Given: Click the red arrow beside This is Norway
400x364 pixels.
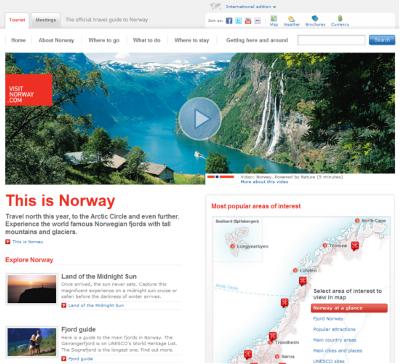Looking at the screenshot, I should (x=8, y=242).
